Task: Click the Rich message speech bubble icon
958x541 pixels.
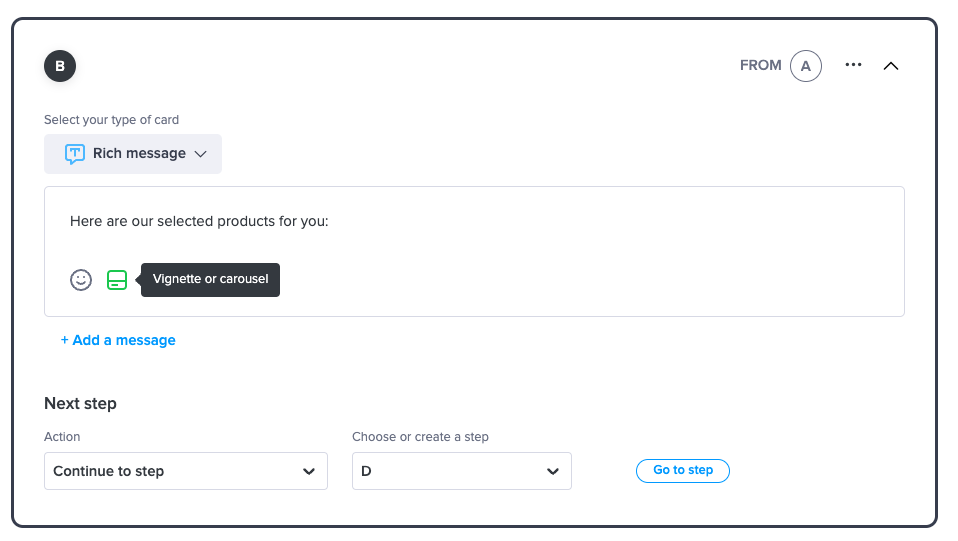Action: [x=75, y=153]
